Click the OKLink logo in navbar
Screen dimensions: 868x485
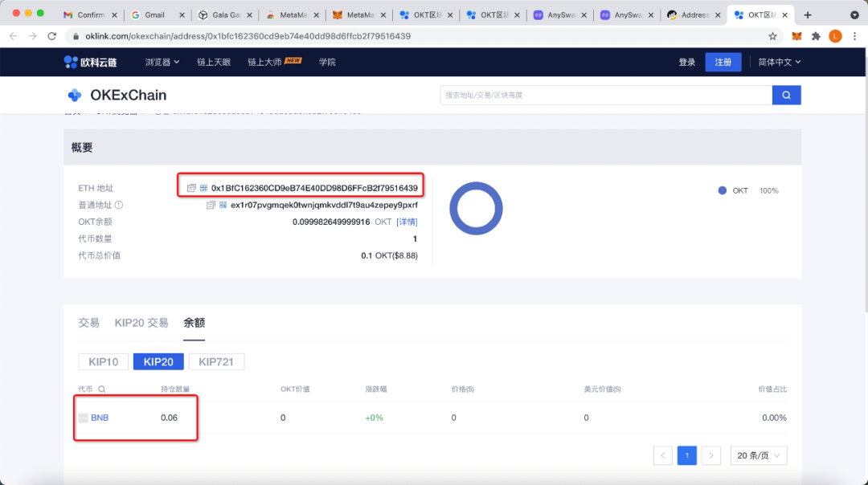[x=90, y=62]
